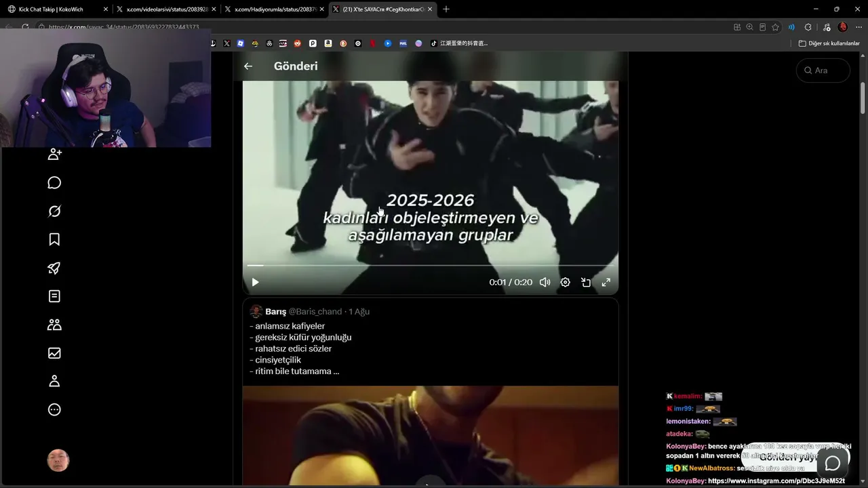Click the @Baris_chand handle

pos(315,312)
